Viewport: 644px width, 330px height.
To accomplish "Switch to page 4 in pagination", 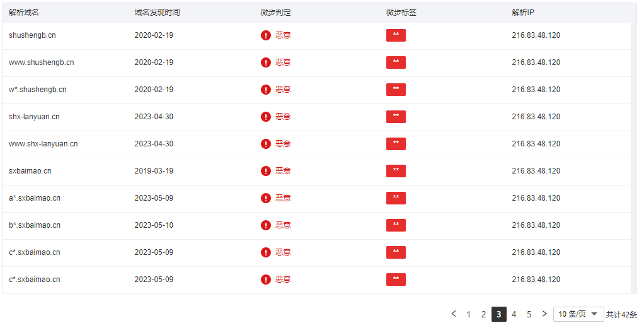I will [514, 314].
